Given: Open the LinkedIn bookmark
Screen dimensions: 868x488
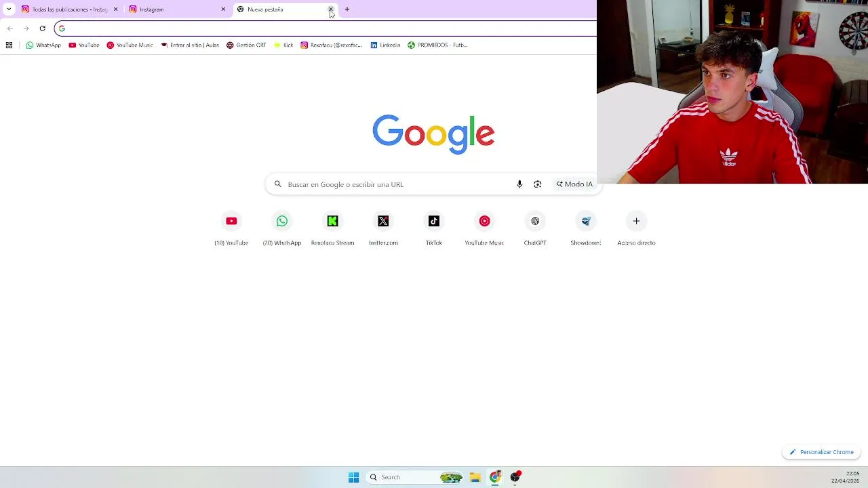Looking at the screenshot, I should pos(385,45).
